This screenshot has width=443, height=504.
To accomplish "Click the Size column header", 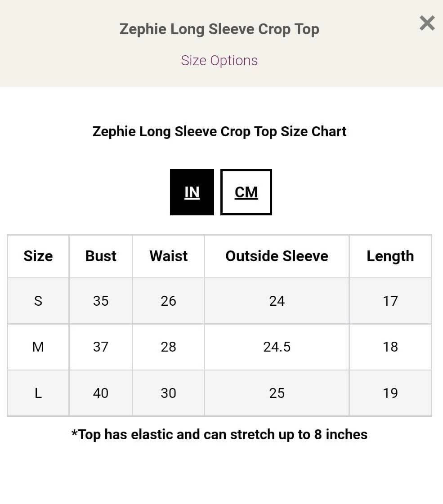I will (38, 256).
